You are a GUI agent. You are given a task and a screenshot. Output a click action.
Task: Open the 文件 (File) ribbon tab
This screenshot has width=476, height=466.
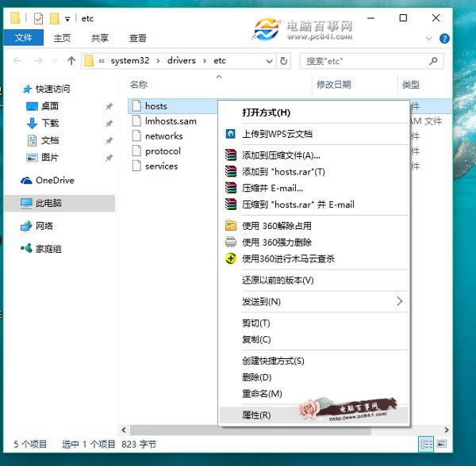point(24,37)
